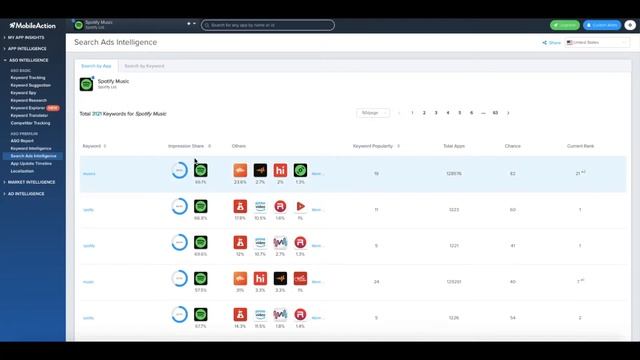Select Search Ads Intelligence in sidebar

click(x=33, y=156)
